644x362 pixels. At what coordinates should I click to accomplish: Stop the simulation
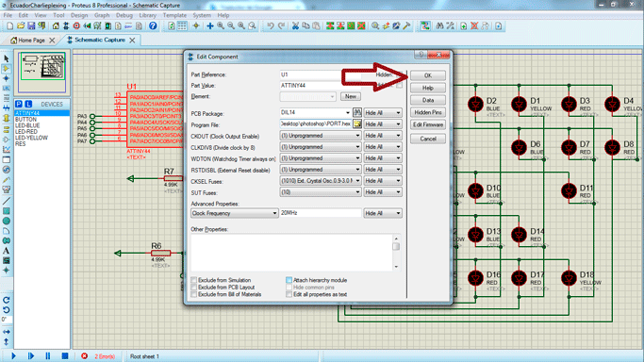pyautogui.click(x=65, y=355)
